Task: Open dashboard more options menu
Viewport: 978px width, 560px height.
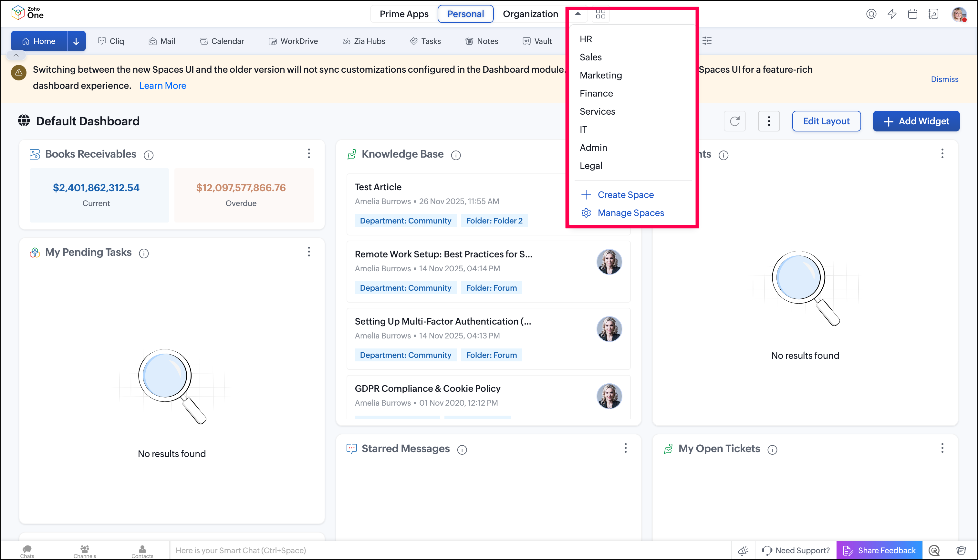Action: tap(769, 121)
